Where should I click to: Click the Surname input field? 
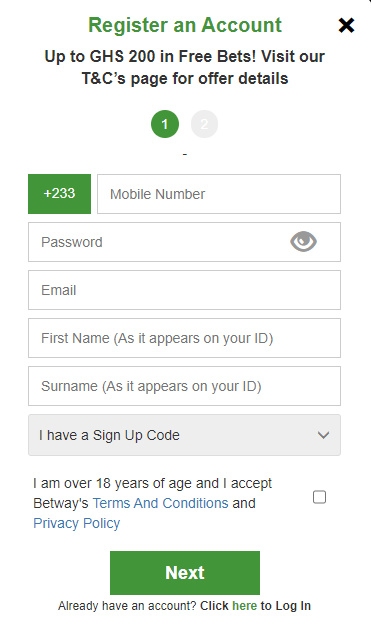pyautogui.click(x=184, y=386)
